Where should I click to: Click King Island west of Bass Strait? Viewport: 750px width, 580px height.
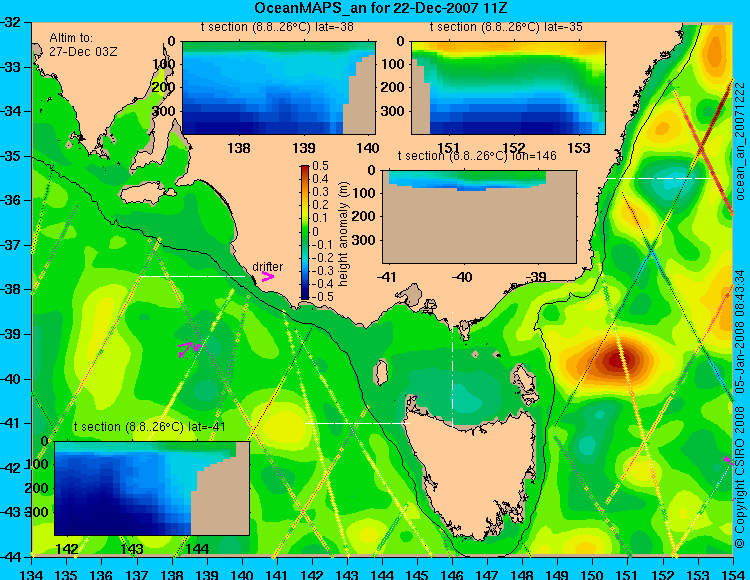[380, 372]
